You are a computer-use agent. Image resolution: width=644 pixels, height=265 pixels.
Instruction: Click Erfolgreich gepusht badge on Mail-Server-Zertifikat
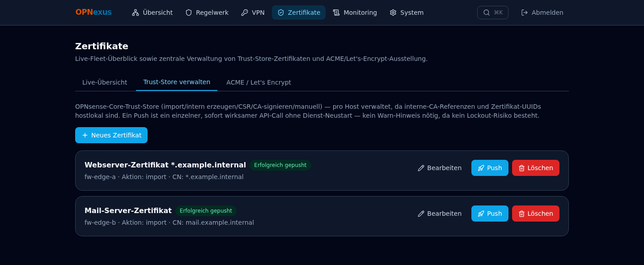pos(206,211)
